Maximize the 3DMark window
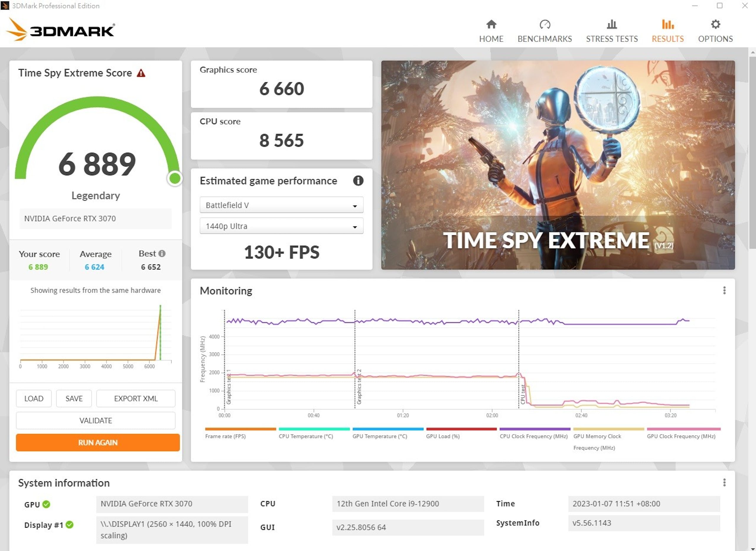The image size is (756, 551). tap(720, 6)
